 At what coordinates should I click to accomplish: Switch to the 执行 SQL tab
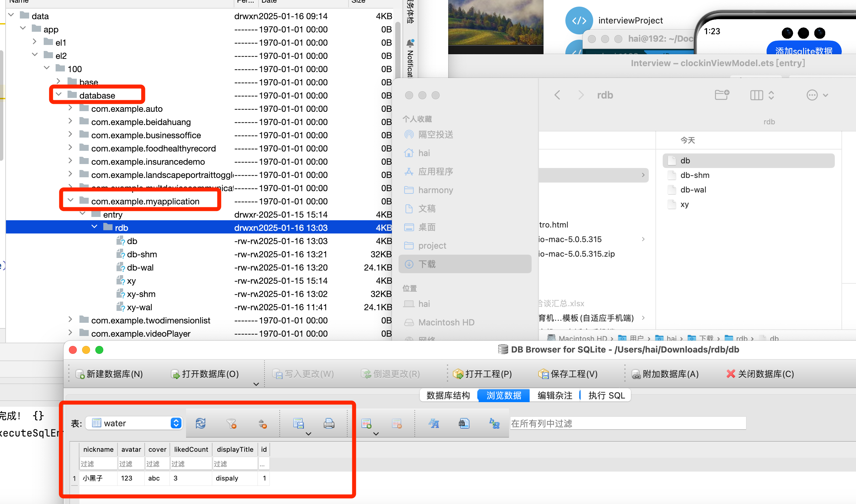(x=606, y=395)
